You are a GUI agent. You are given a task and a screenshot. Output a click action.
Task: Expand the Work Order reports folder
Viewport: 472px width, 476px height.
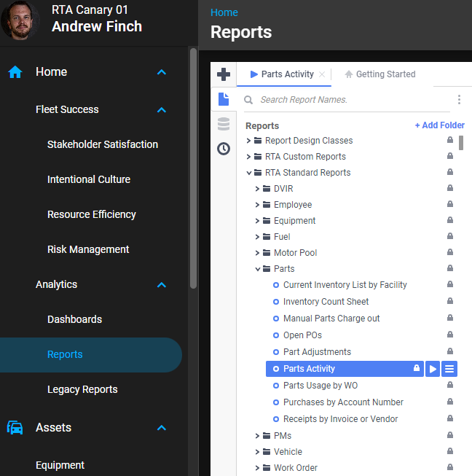258,468
